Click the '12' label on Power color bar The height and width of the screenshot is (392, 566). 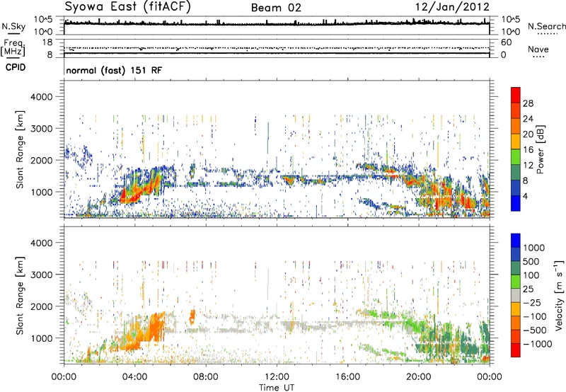click(528, 166)
